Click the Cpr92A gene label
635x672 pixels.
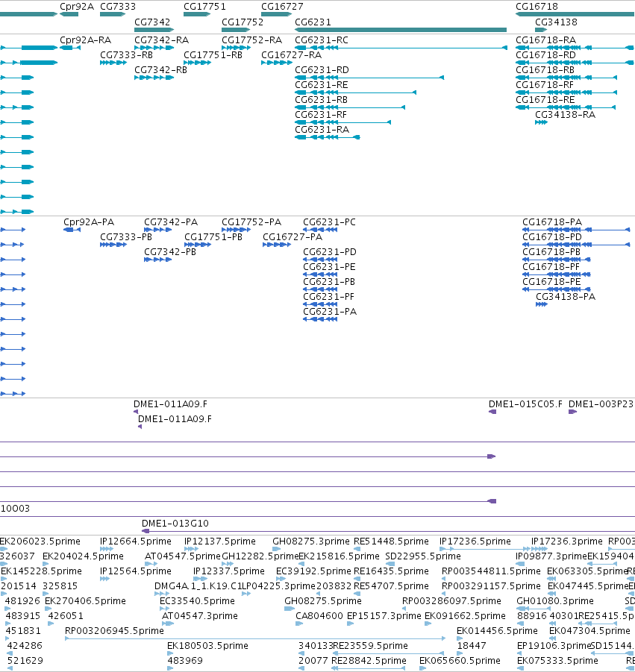(77, 7)
